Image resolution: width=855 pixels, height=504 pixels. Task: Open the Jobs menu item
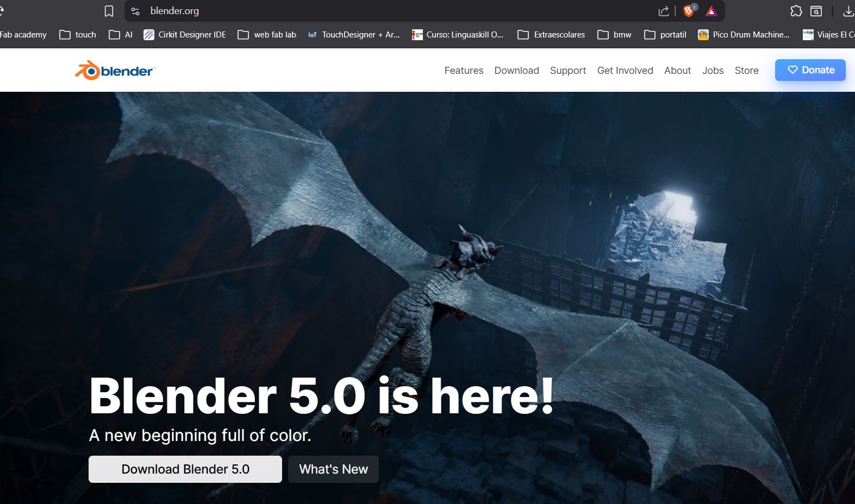tap(713, 71)
